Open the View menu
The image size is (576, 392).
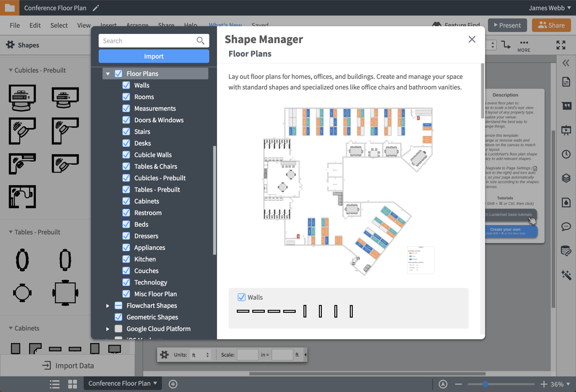(x=84, y=25)
